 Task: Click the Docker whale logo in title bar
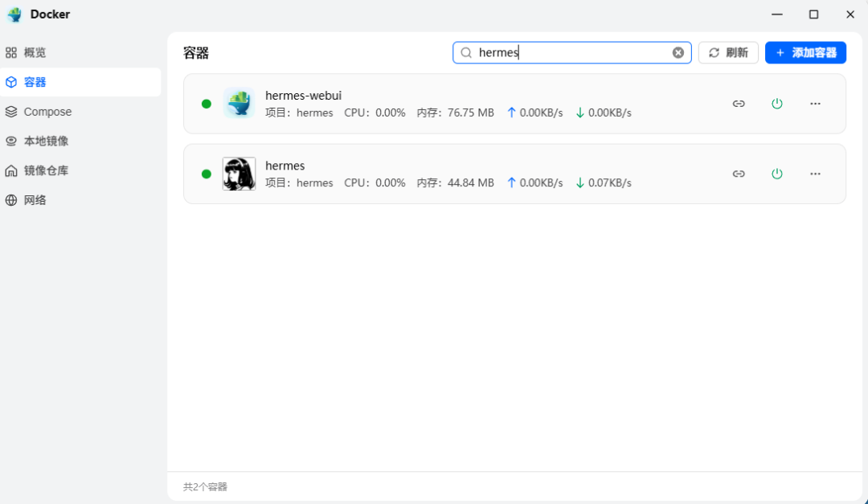[x=14, y=14]
